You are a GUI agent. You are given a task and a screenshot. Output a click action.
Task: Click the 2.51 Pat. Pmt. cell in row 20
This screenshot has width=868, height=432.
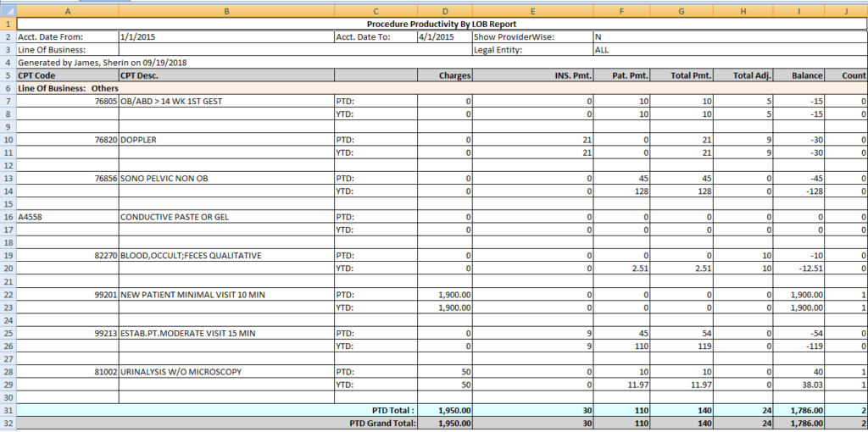(x=621, y=269)
